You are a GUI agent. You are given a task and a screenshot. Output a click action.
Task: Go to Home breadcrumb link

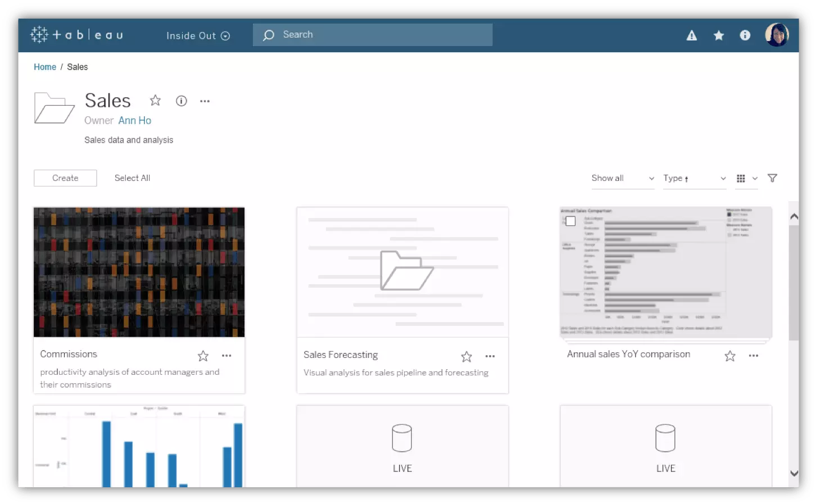pos(45,67)
